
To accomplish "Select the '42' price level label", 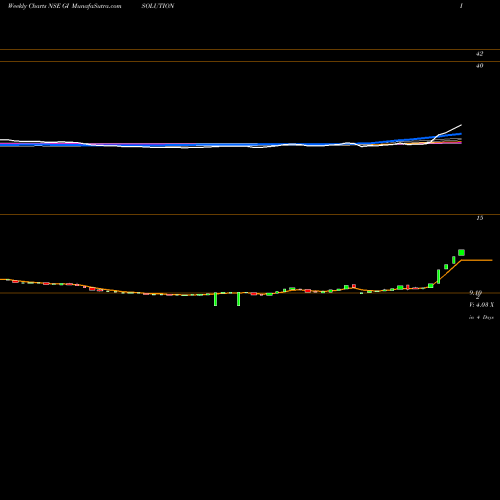I will tap(479, 54).
